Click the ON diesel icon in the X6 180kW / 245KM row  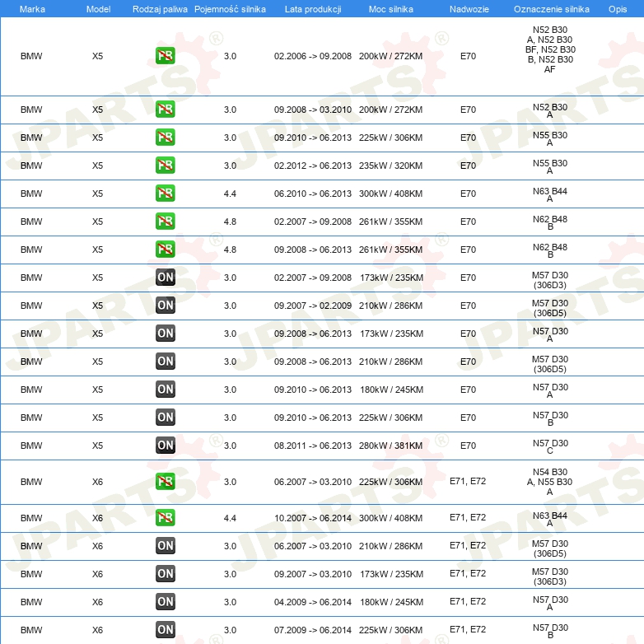165,601
